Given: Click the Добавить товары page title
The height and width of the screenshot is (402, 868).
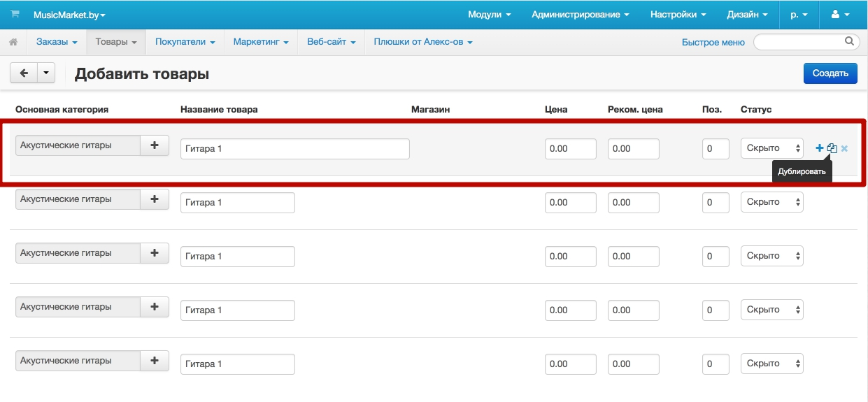Looking at the screenshot, I should tap(142, 73).
